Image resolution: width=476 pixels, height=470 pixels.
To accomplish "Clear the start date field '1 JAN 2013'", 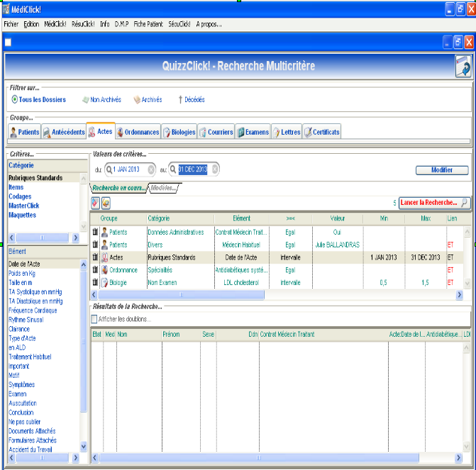I will 151,169.
